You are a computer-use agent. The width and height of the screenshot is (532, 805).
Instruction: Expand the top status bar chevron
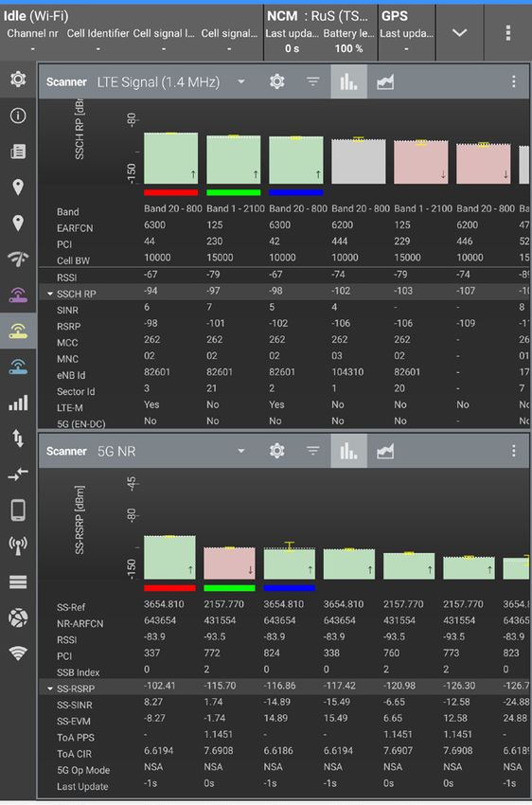click(x=459, y=33)
